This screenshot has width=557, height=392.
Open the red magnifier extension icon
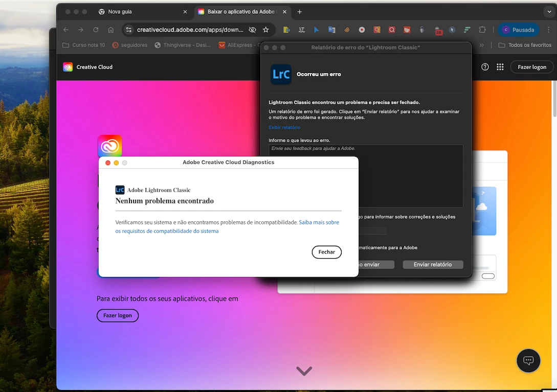(392, 30)
